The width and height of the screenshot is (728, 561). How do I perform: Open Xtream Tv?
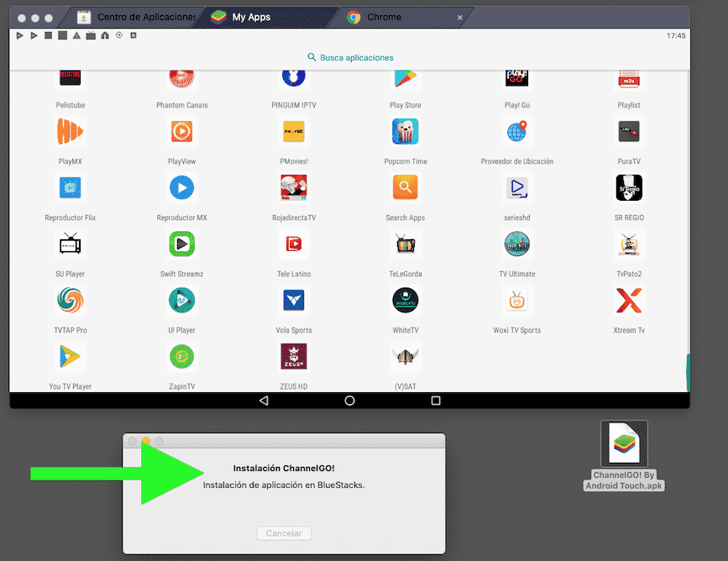click(629, 300)
